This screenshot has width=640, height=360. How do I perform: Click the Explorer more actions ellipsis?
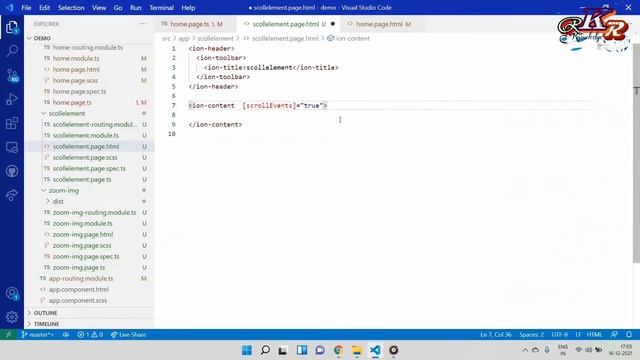pos(142,24)
